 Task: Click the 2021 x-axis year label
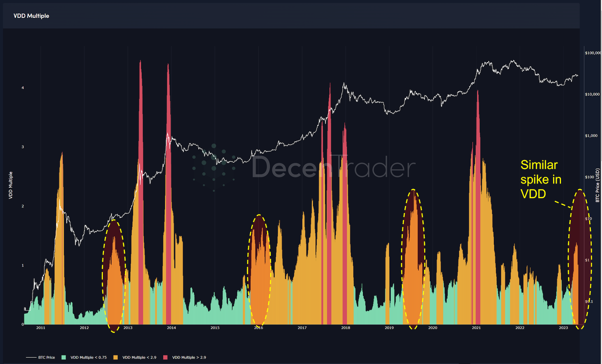(x=476, y=328)
